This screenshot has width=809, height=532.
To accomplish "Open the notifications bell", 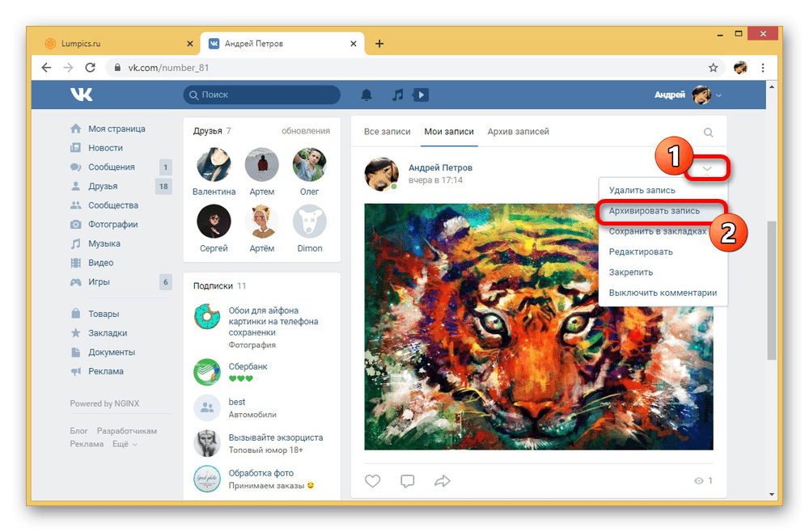I will pos(366,95).
